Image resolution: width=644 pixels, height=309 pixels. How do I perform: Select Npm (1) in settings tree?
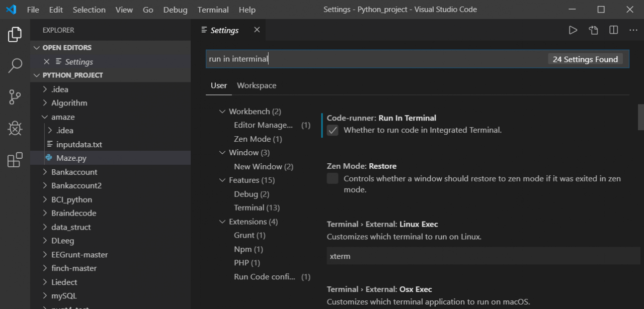click(249, 249)
